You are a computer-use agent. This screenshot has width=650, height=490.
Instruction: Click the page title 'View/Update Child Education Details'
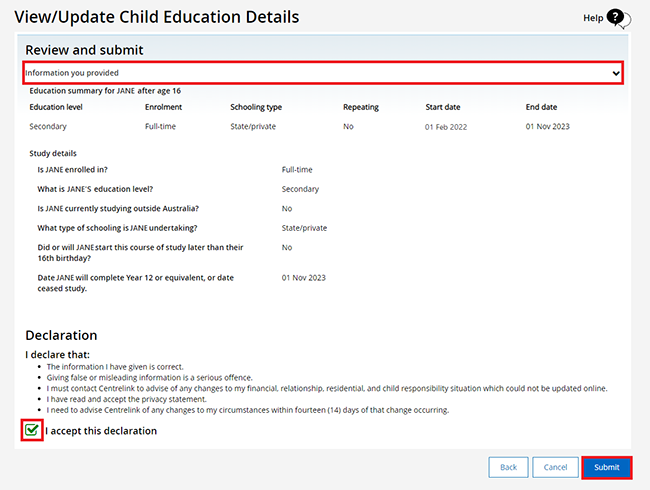click(x=156, y=17)
